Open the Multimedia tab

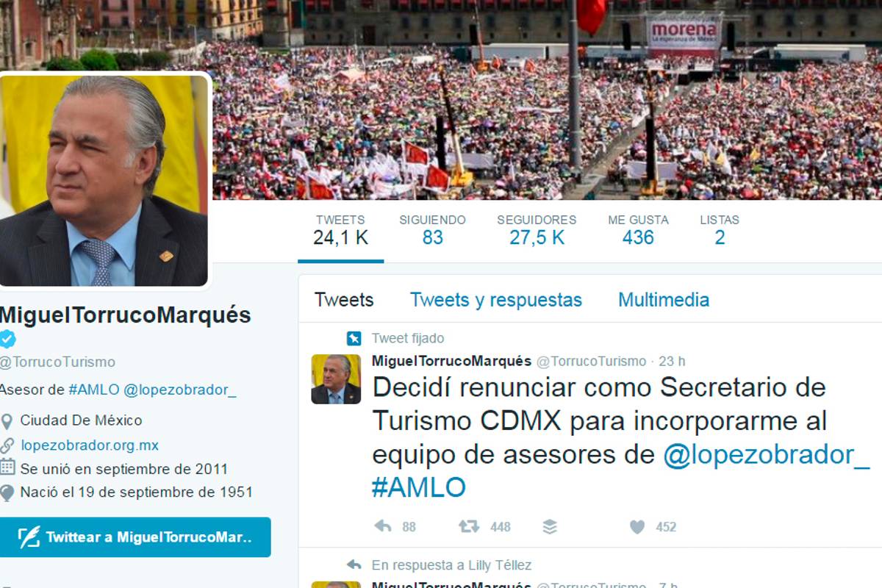pos(664,300)
